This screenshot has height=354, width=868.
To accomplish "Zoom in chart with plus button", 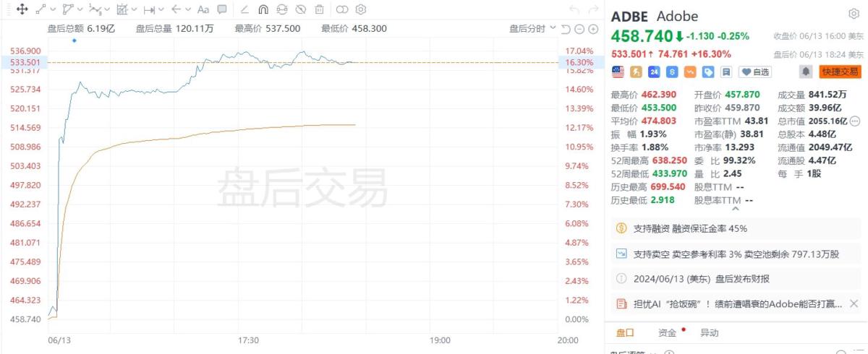I will [593, 29].
